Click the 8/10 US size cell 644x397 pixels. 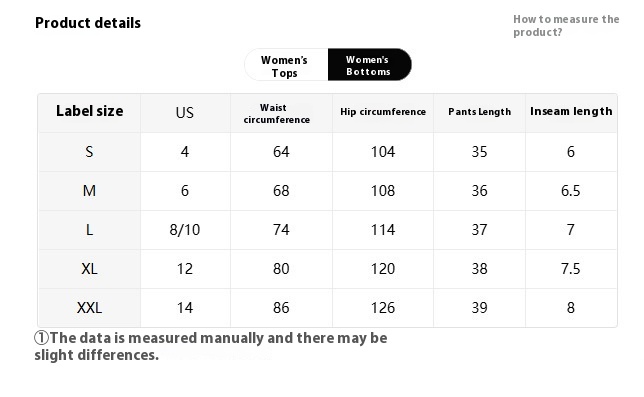click(x=185, y=230)
